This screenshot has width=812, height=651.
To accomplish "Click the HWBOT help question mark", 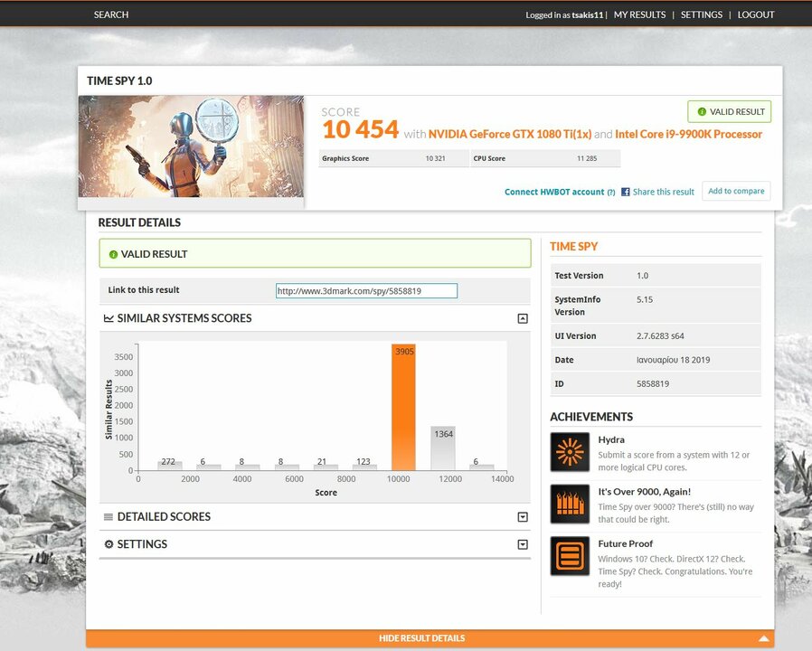I will click(611, 193).
